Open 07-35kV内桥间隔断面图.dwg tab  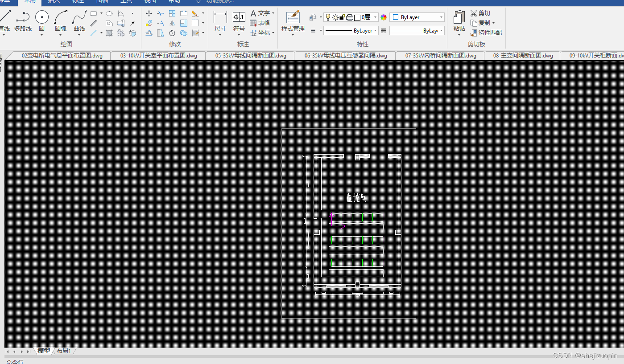(x=441, y=56)
